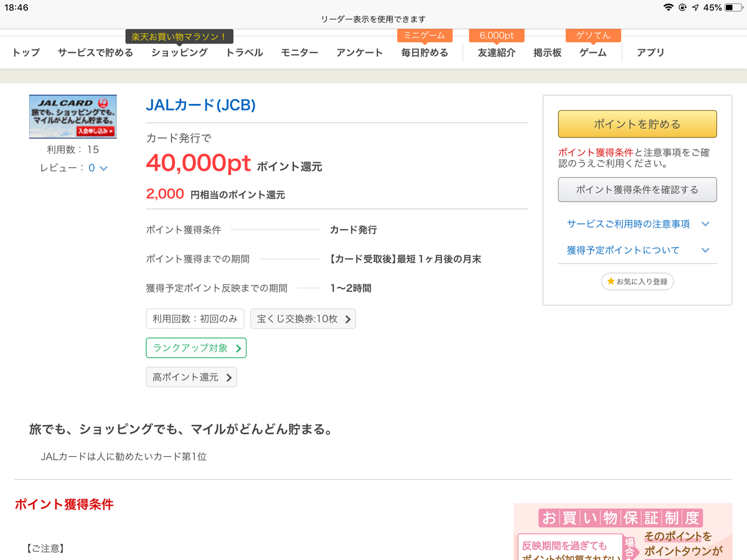Click the 18:46 clock in status bar
The image size is (747, 560).
(x=17, y=7)
